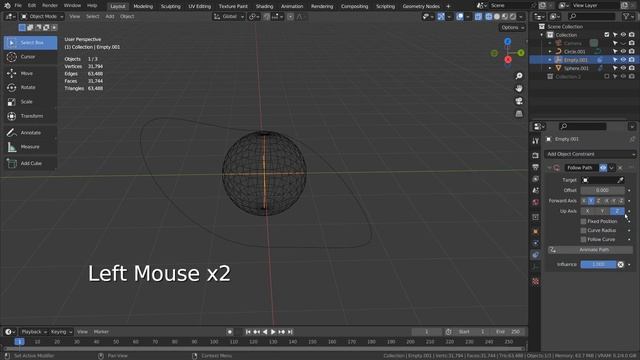Activate the Cursor tool
This screenshot has height=360, width=640.
point(30,57)
